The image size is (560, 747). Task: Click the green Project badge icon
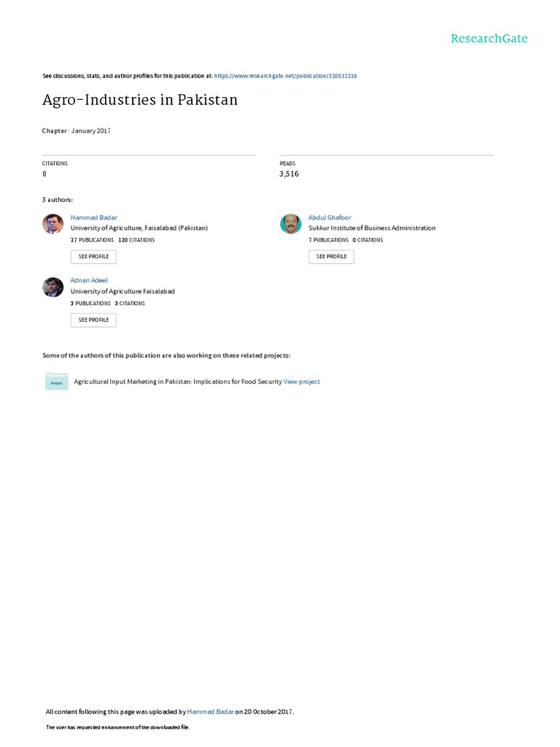point(56,382)
